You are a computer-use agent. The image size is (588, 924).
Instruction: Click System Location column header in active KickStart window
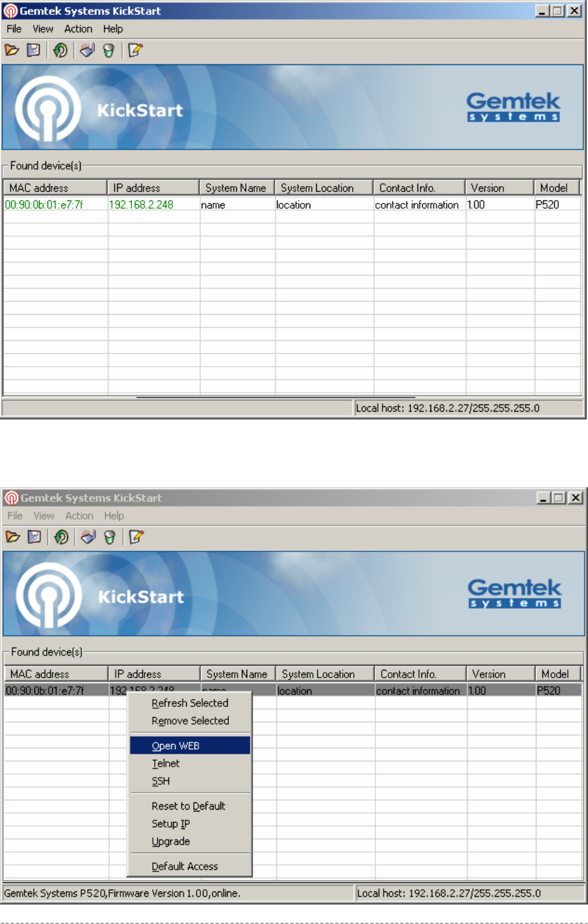point(324,188)
